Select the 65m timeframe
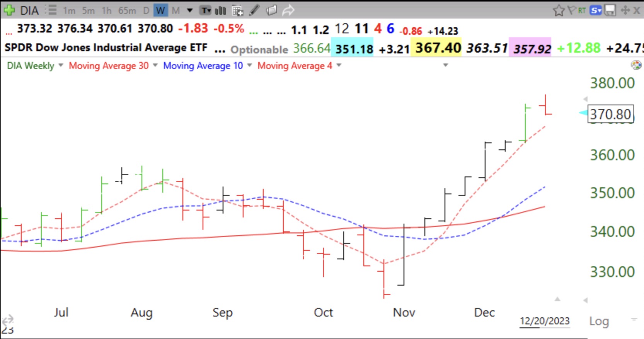The height and width of the screenshot is (339, 644). click(127, 10)
